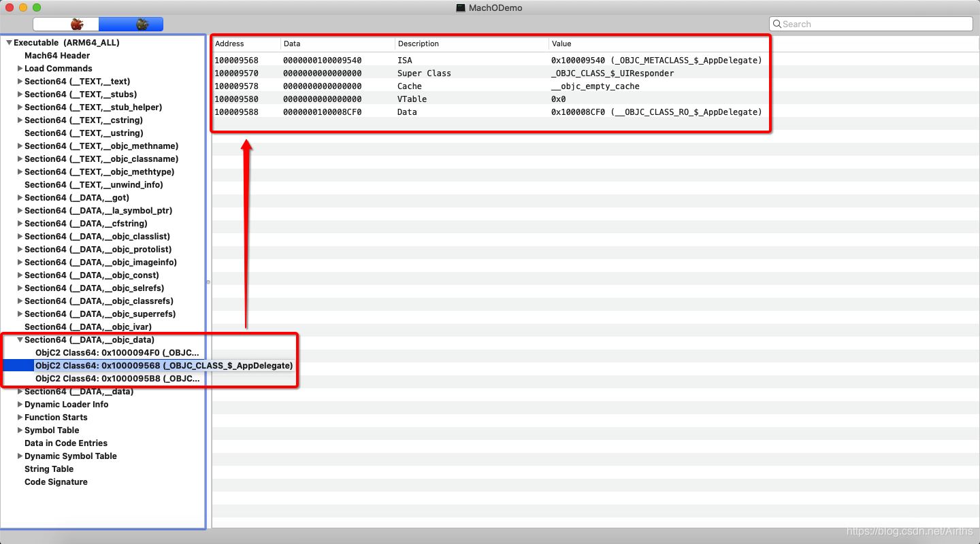Expand the Symbol Table triangle
Image resolution: width=980 pixels, height=544 pixels.
pos(20,430)
